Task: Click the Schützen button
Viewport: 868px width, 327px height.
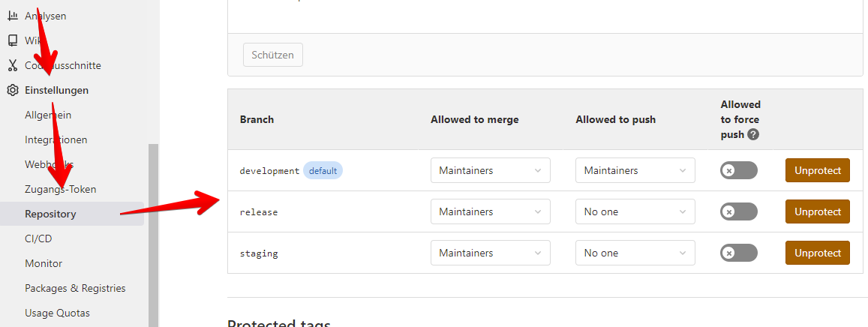Action: click(273, 55)
